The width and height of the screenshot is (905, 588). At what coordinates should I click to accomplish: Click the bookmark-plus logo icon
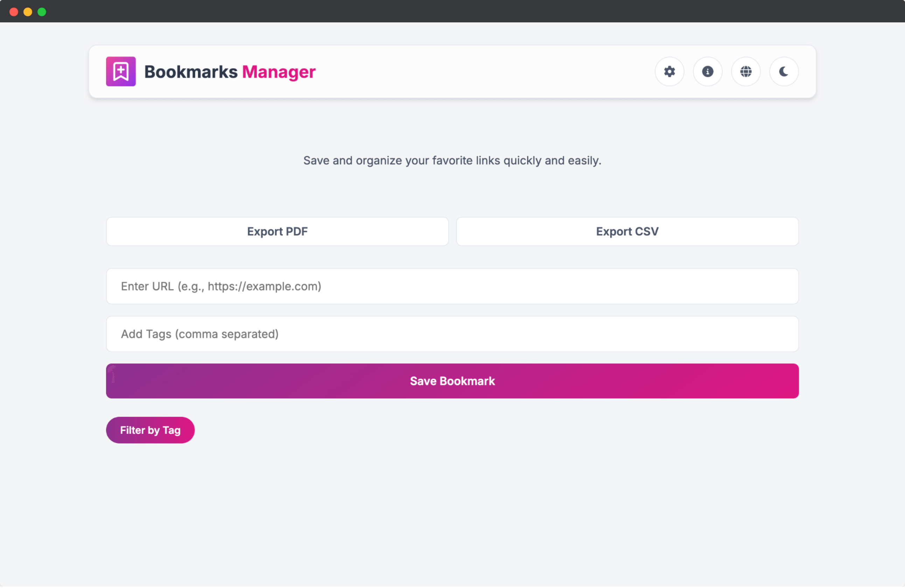[120, 71]
